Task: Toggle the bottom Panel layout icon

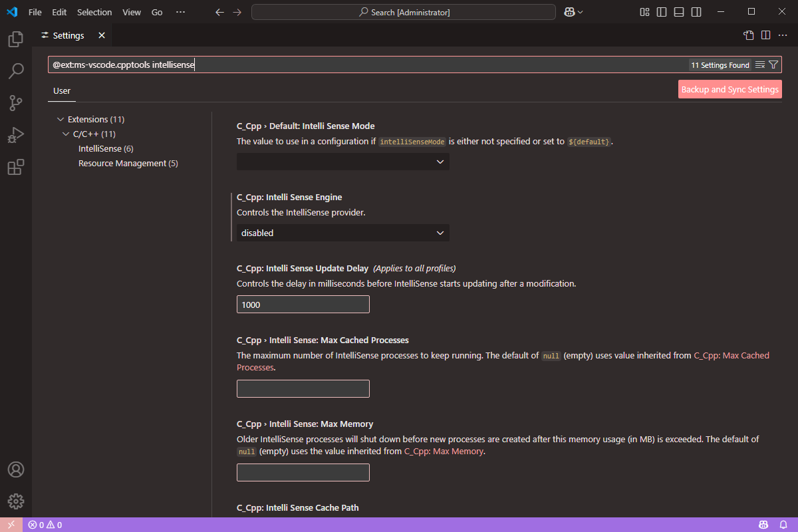Action: pyautogui.click(x=679, y=12)
